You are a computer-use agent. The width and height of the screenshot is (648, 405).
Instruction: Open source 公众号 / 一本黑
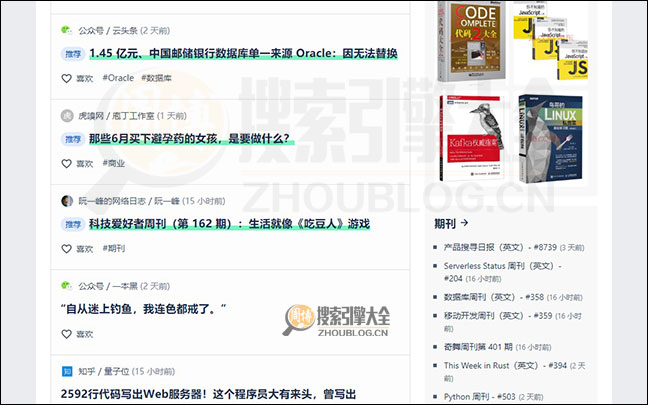(x=108, y=286)
